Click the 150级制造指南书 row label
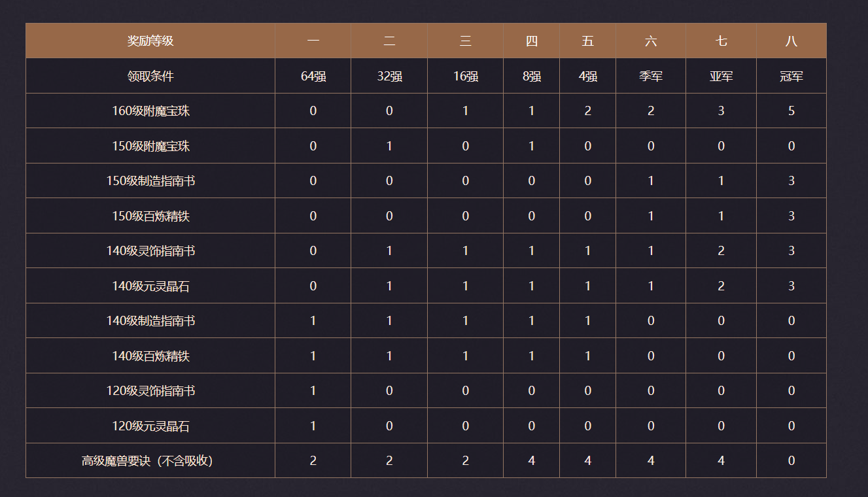This screenshot has height=497, width=868. [150, 181]
